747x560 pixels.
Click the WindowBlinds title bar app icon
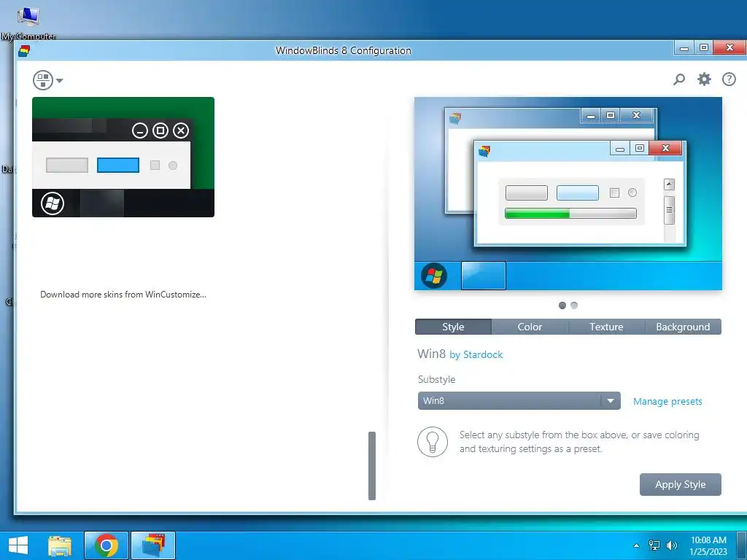point(24,50)
